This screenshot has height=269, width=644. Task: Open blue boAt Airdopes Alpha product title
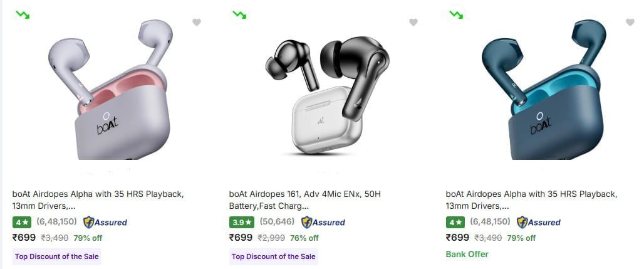tap(531, 199)
